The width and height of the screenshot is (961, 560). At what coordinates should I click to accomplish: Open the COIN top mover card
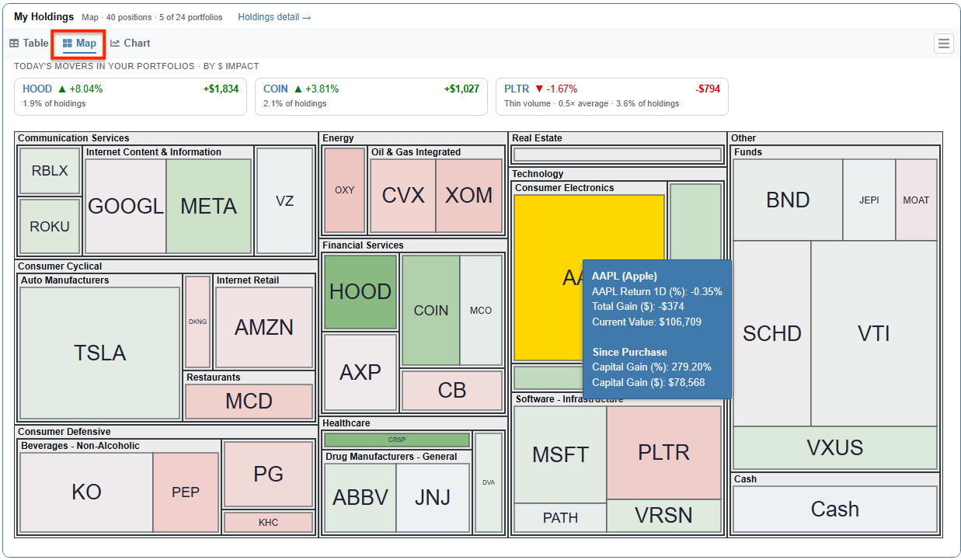371,96
